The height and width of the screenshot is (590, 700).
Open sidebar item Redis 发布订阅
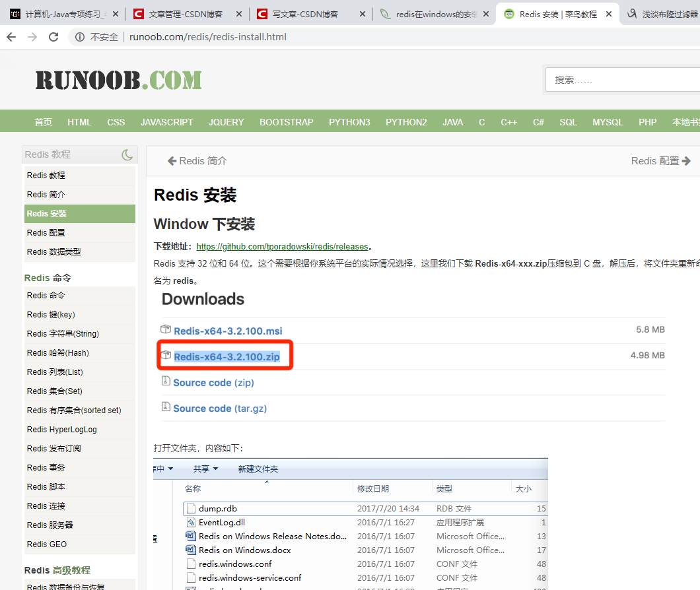click(x=80, y=449)
